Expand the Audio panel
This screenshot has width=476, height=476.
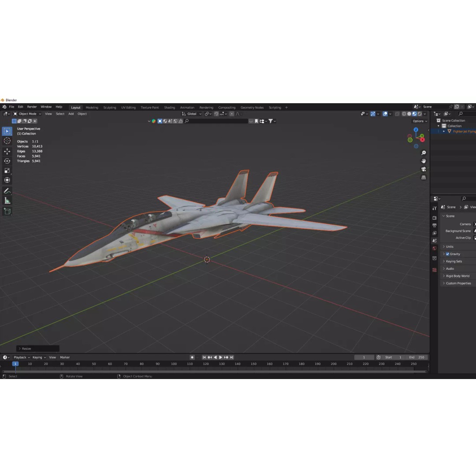450,269
